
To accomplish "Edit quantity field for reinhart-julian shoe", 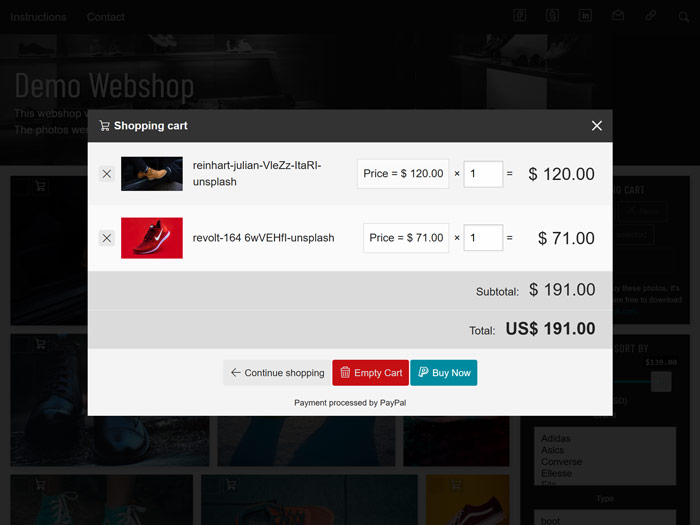I will [x=483, y=174].
